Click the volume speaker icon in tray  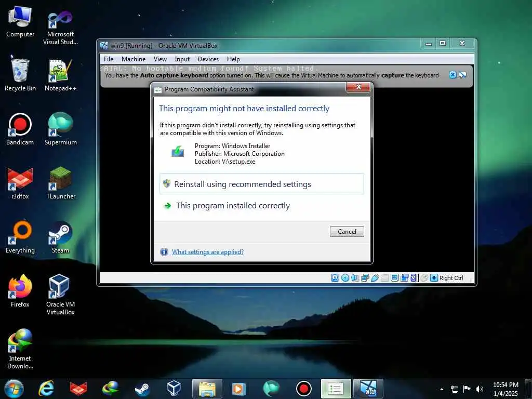tap(479, 389)
